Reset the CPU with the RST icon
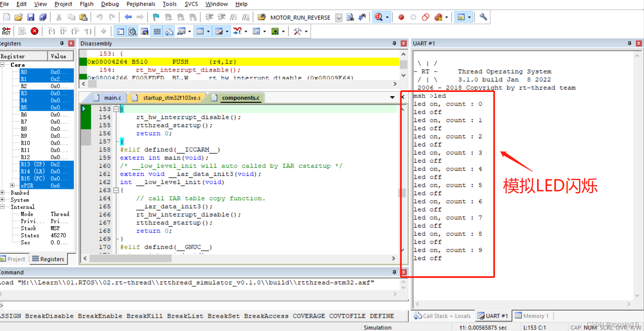Screen dimensions: 644x331 6,31
